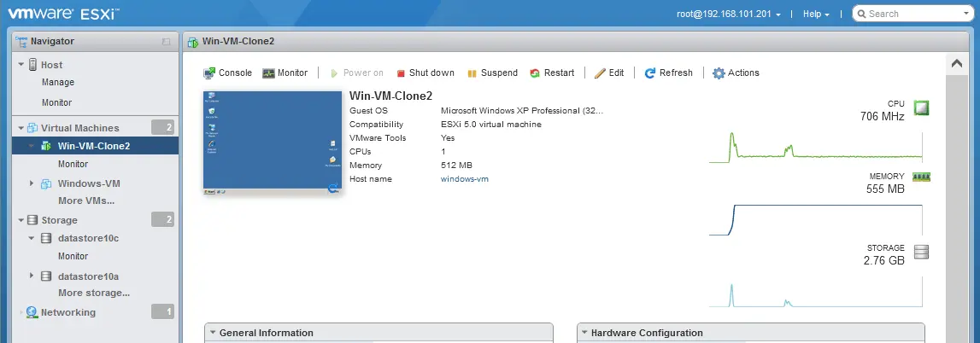Select Monitor under datastore10c

[73, 256]
